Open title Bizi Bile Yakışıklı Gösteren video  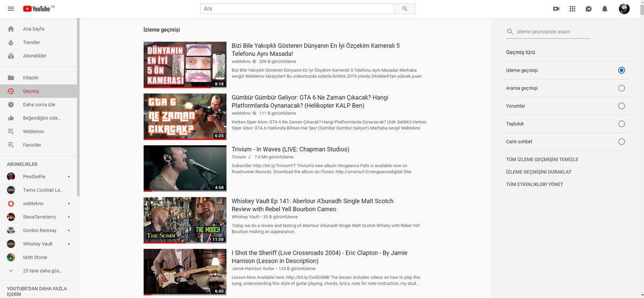point(316,50)
